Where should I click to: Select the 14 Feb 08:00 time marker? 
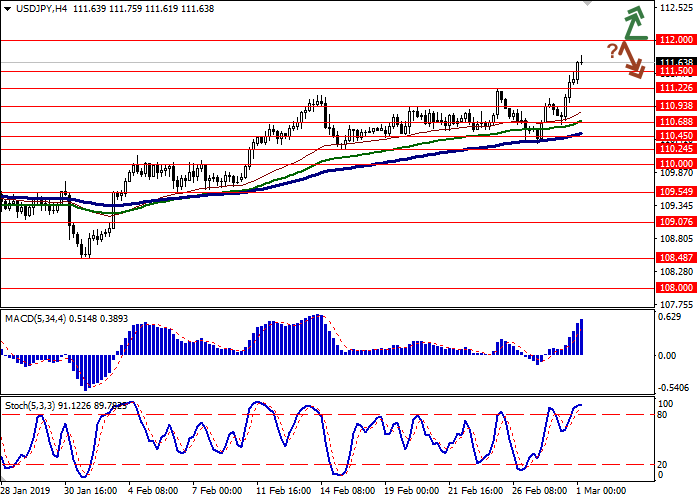tap(350, 492)
